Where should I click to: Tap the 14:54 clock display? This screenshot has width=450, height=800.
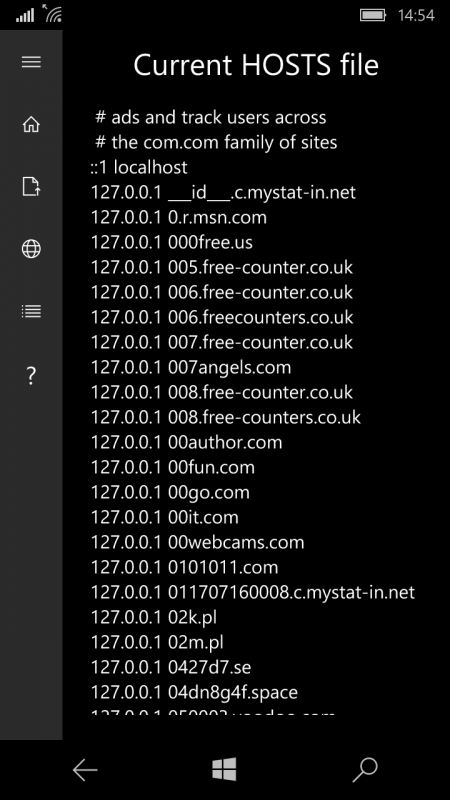pos(416,15)
